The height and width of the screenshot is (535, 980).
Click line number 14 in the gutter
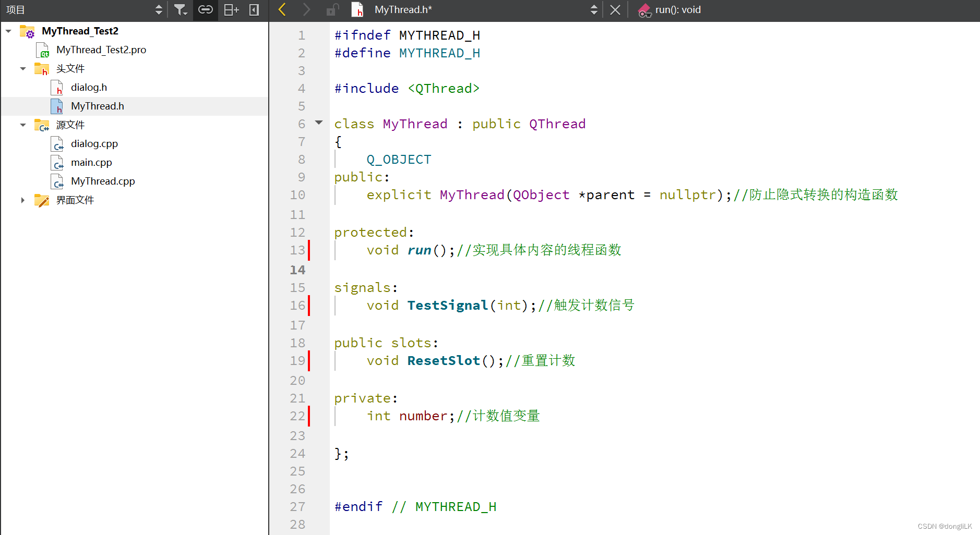[297, 270]
